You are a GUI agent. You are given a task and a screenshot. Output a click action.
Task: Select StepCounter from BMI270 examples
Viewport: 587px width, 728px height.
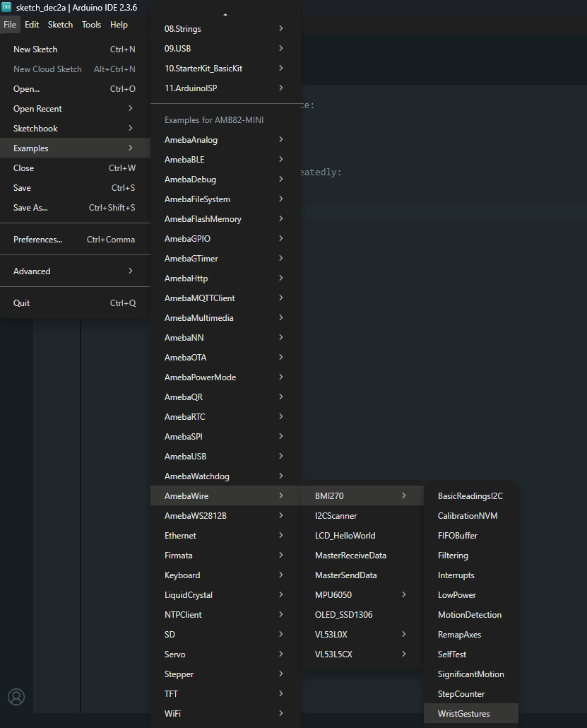(x=461, y=694)
